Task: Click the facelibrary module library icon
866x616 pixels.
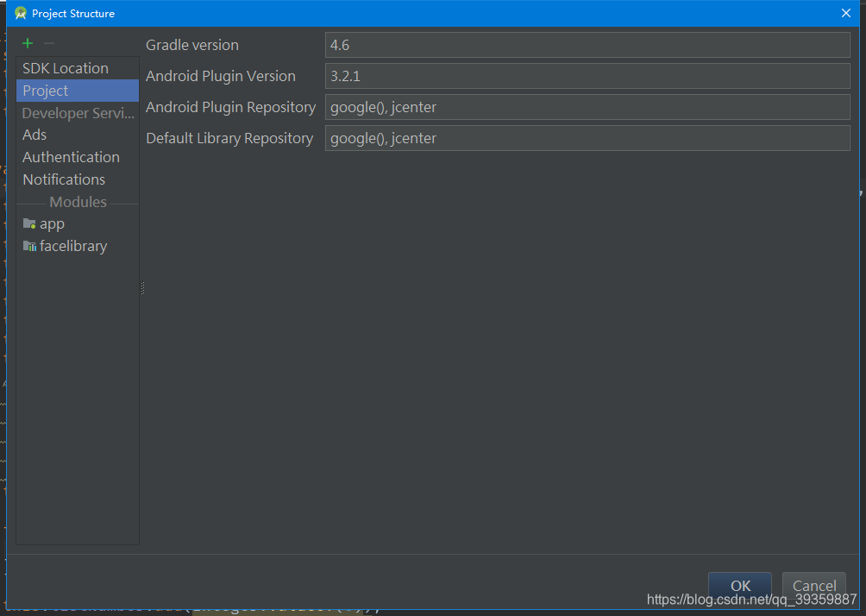Action: click(x=29, y=246)
